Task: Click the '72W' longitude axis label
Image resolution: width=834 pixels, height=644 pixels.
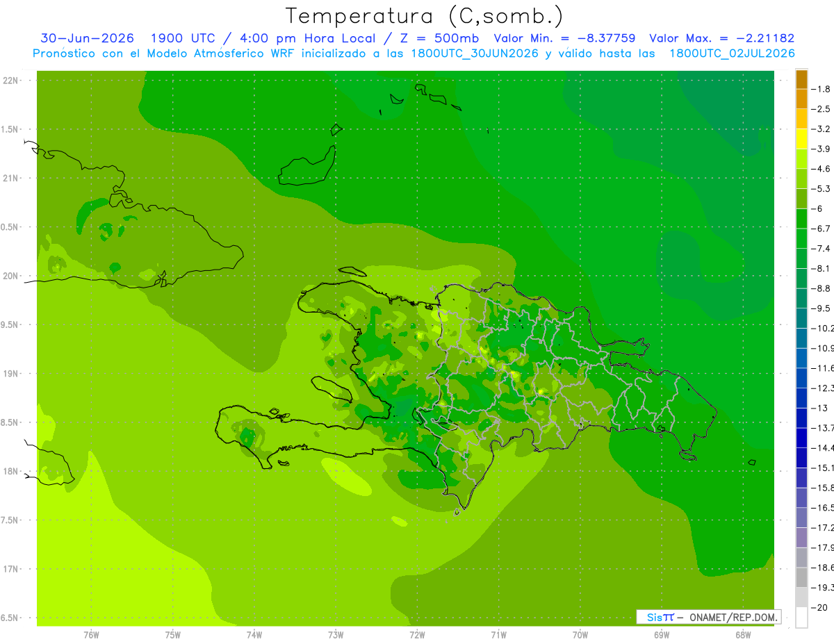Action: [417, 635]
